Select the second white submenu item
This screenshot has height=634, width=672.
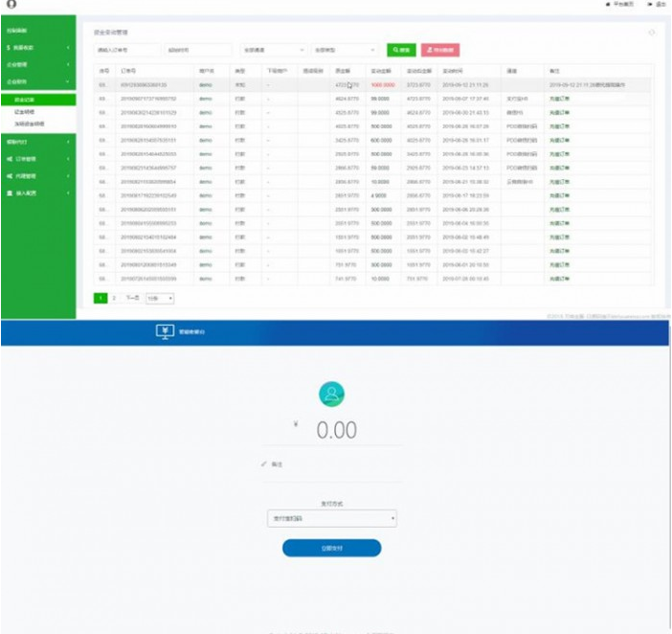pos(38,112)
